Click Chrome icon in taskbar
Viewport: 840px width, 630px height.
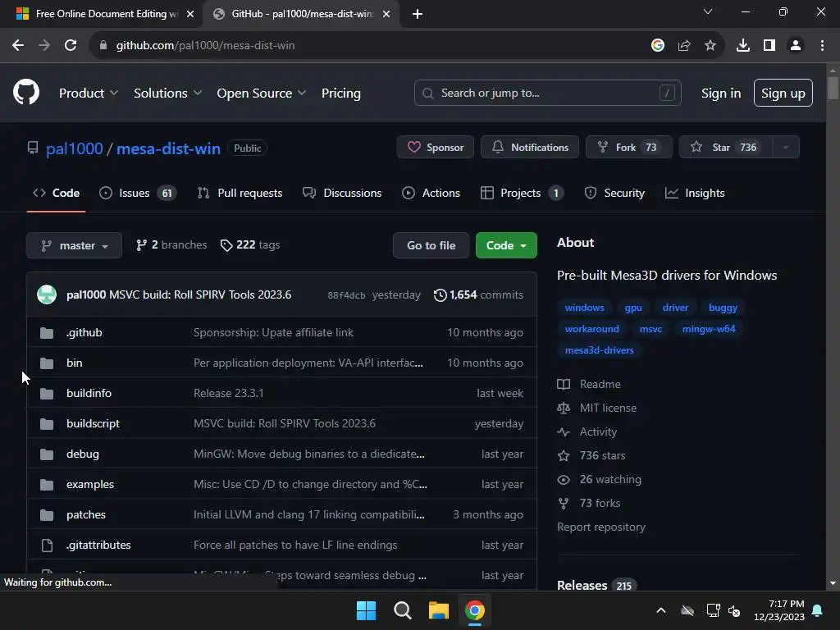tap(475, 610)
